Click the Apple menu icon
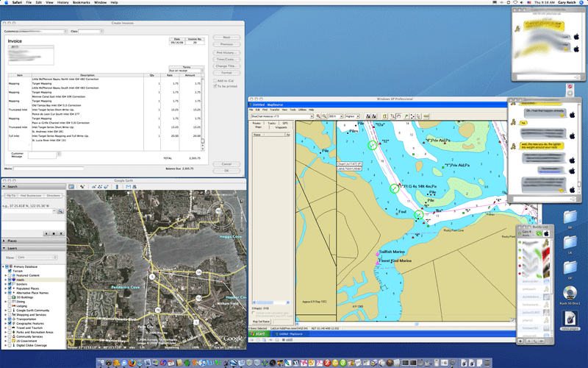The width and height of the screenshot is (588, 368). click(6, 2)
